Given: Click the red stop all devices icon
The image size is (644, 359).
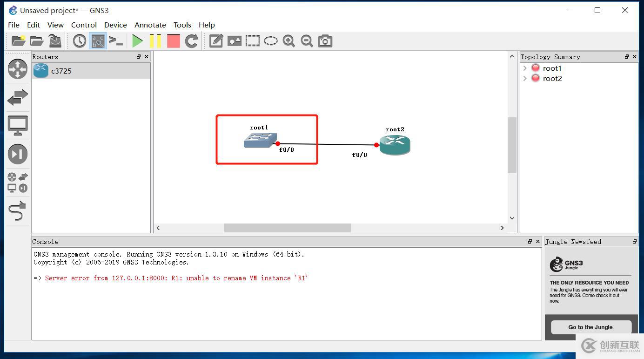Looking at the screenshot, I should (174, 41).
